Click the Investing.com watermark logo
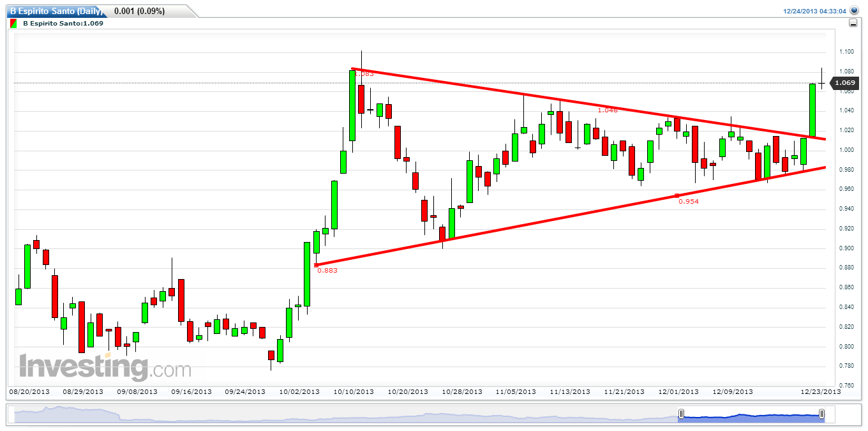868x431 pixels. click(x=105, y=367)
